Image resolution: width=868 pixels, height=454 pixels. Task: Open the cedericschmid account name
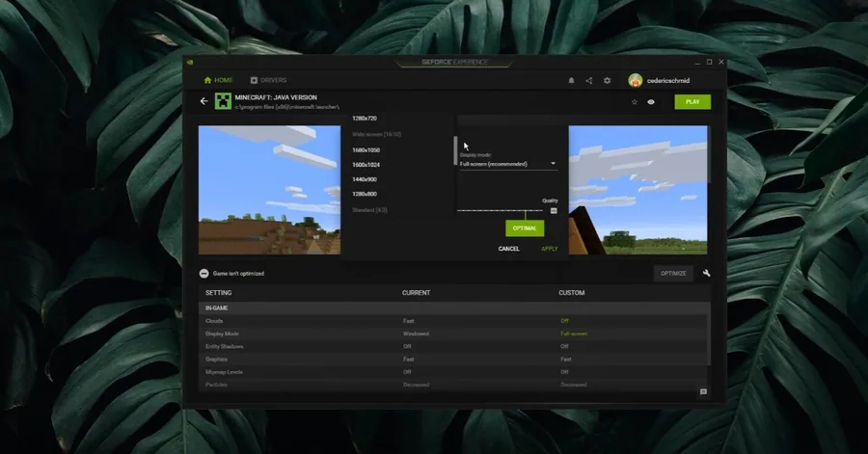668,81
